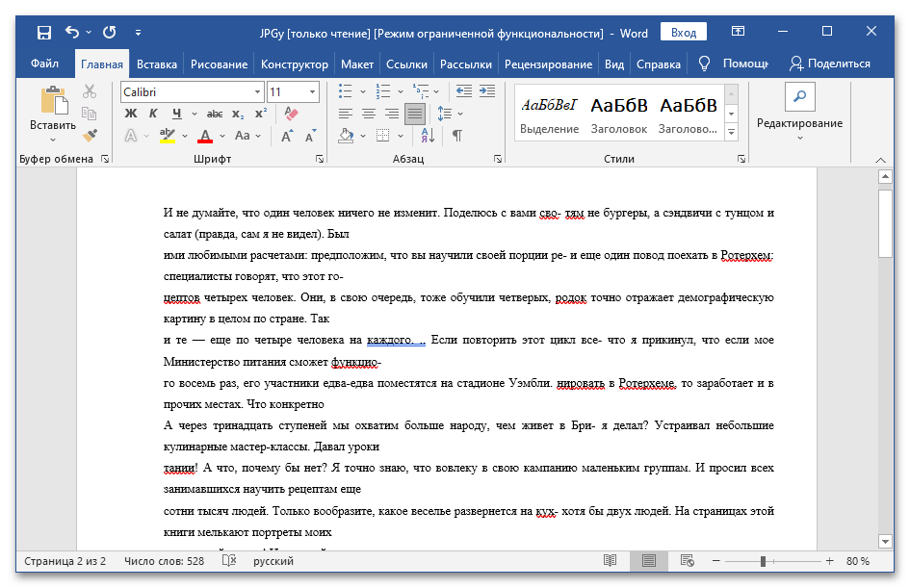Undo the last action

tap(72, 33)
